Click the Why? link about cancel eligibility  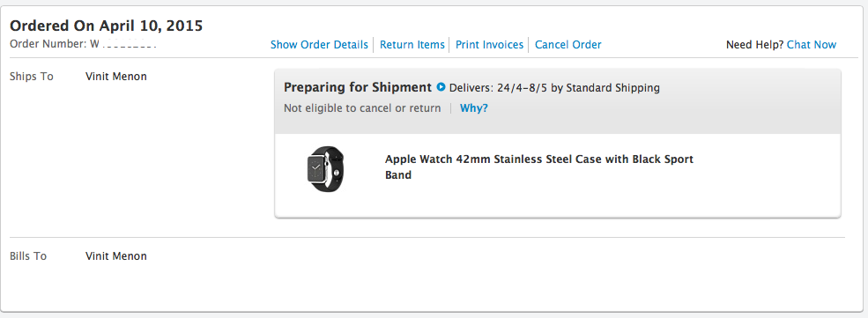point(474,108)
